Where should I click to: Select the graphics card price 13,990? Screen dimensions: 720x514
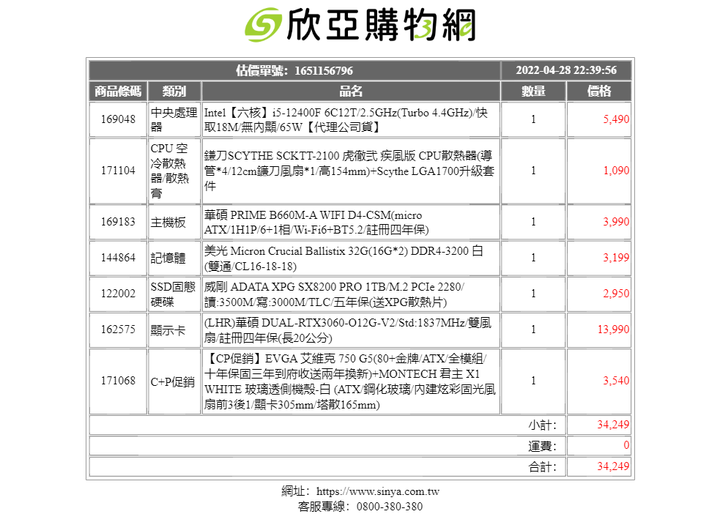coord(613,330)
